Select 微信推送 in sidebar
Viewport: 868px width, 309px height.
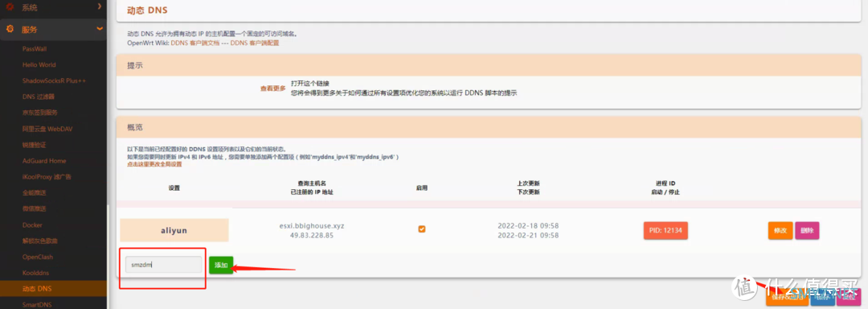click(34, 208)
